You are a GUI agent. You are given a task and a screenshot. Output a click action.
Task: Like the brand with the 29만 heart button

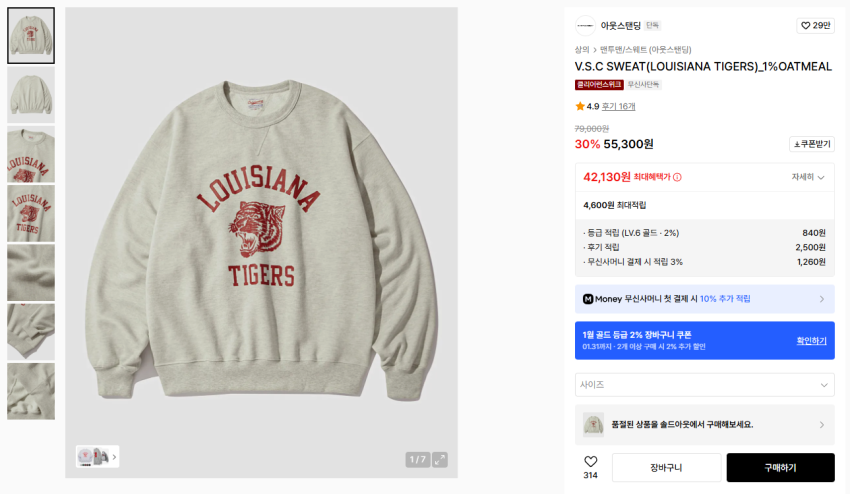[x=814, y=26]
